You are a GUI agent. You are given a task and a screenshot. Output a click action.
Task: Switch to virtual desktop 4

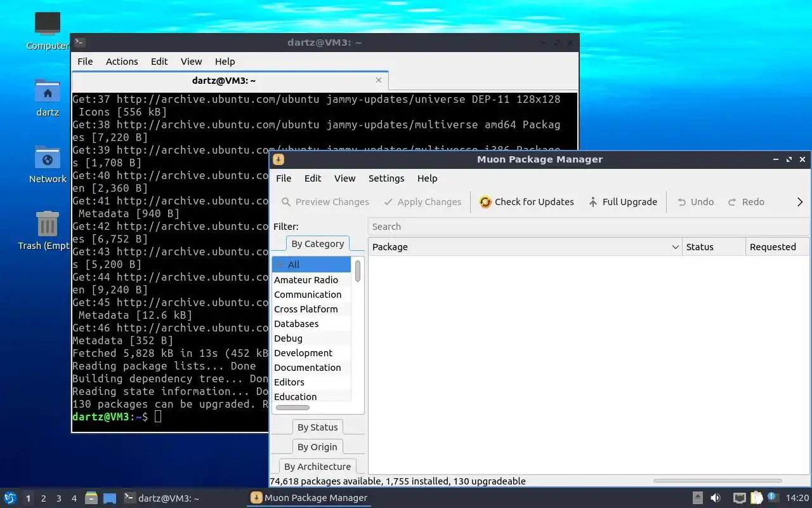(74, 498)
